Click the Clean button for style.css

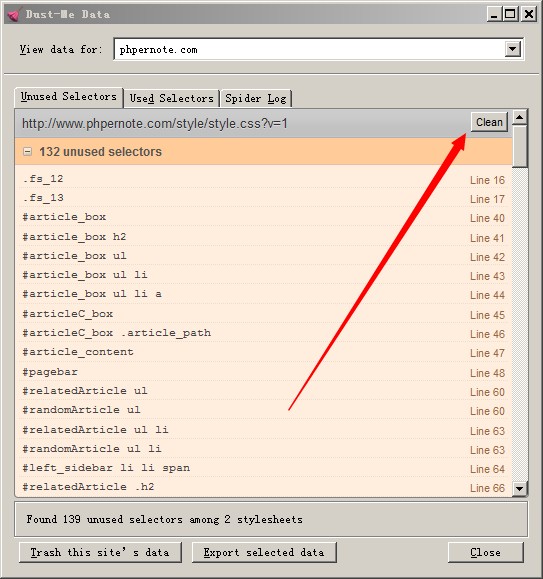point(489,122)
